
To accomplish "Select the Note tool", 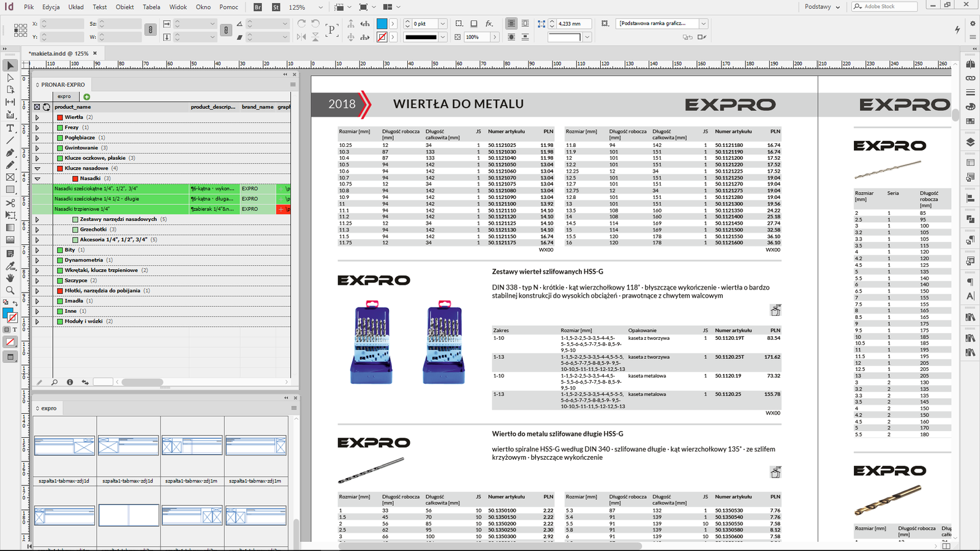I will pyautogui.click(x=10, y=253).
